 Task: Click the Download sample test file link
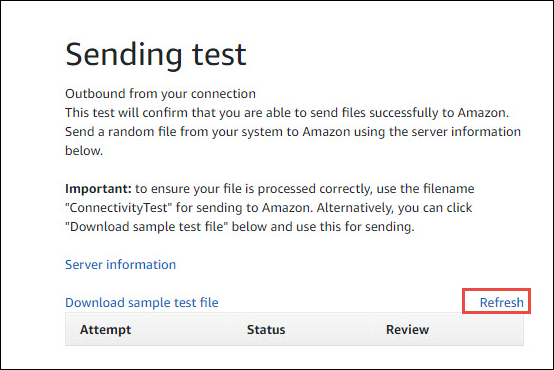pos(142,303)
